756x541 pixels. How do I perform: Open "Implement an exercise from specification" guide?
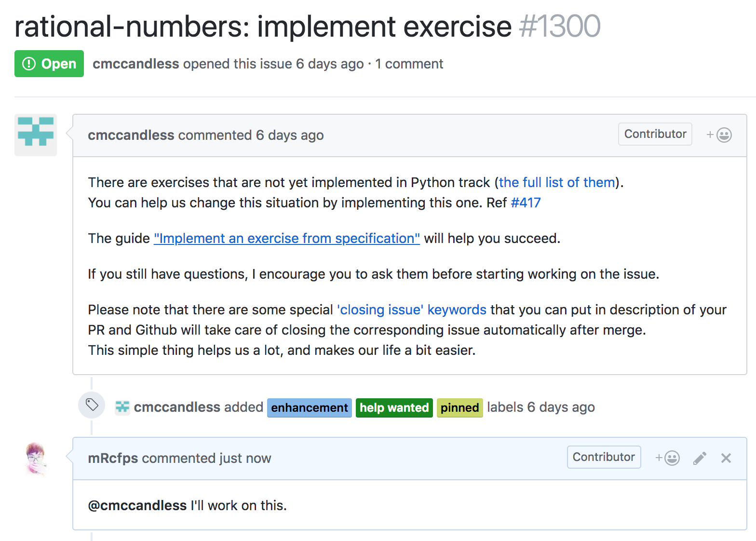click(287, 238)
